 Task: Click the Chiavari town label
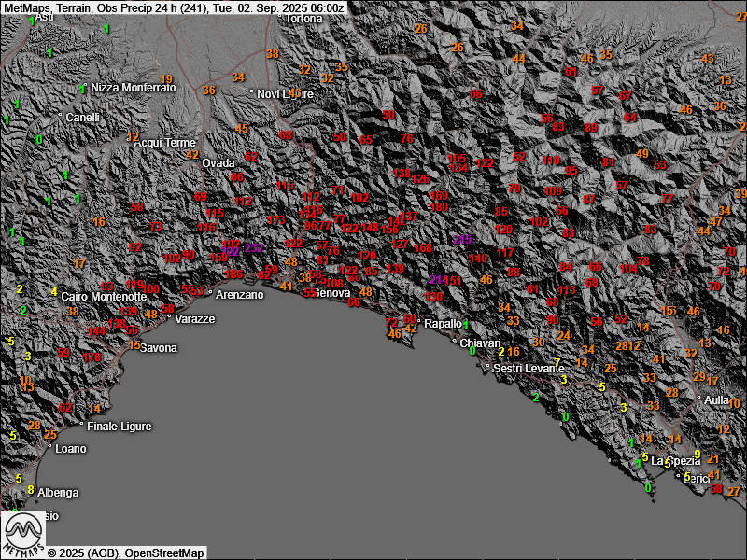480,343
